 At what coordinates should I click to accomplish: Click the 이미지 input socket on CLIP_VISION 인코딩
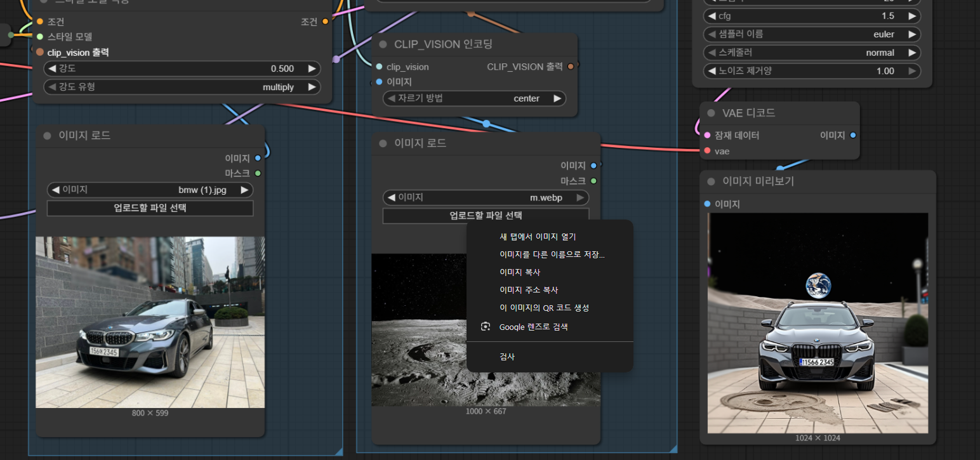[x=379, y=82]
